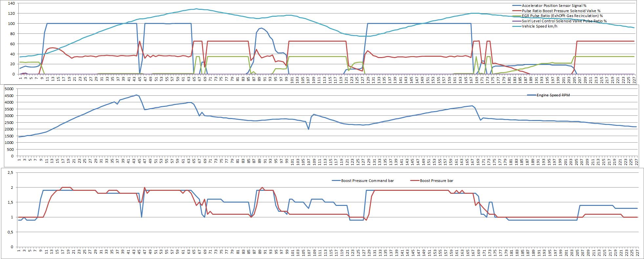Viewport: 644px width, 259px height.
Task: Click the vehicle speed curve's highest peak
Action: [196, 9]
